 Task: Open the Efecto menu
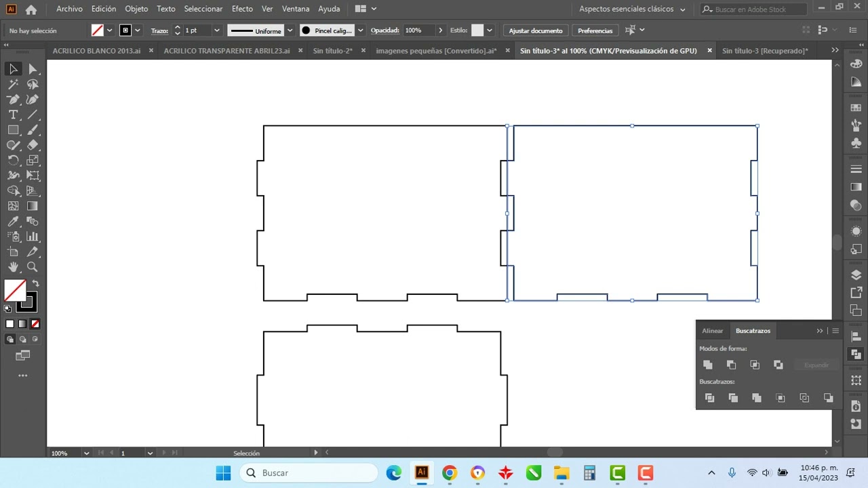click(x=242, y=9)
